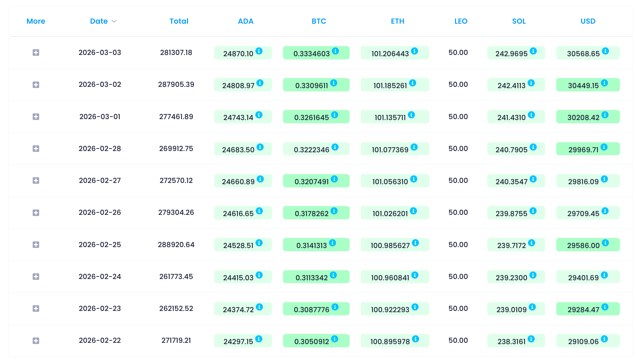
Task: Open info icon beside SOL 238.3161
Action: [x=531, y=339]
